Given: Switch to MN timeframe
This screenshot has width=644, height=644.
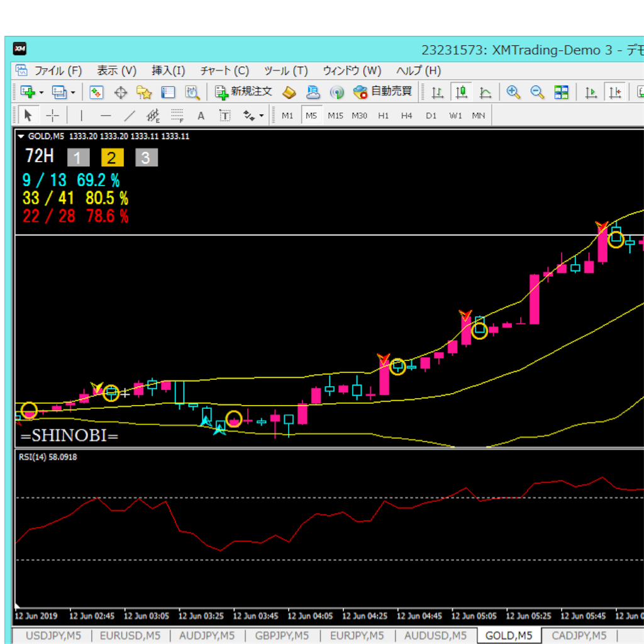Looking at the screenshot, I should [x=479, y=116].
